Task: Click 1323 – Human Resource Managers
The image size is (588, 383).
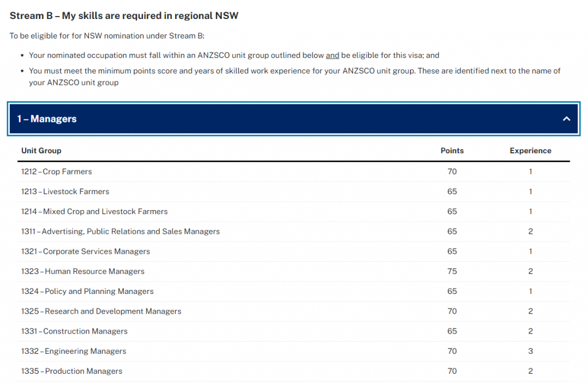Action: (83, 272)
